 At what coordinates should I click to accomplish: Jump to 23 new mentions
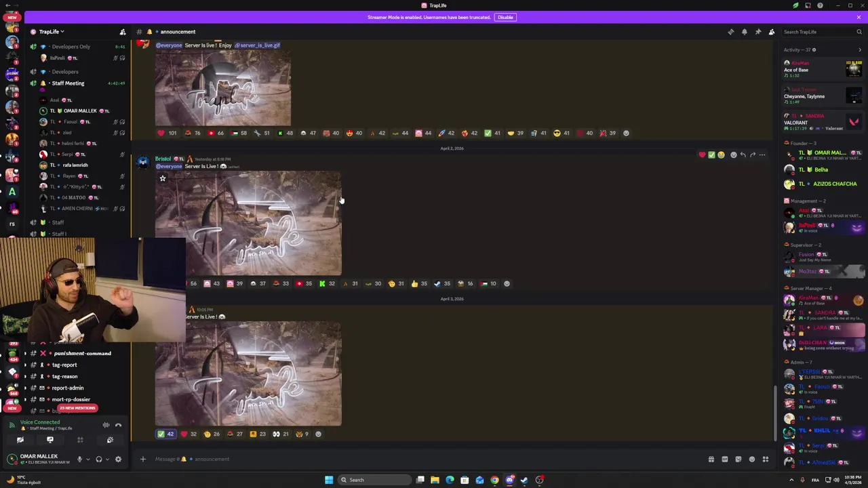click(77, 408)
